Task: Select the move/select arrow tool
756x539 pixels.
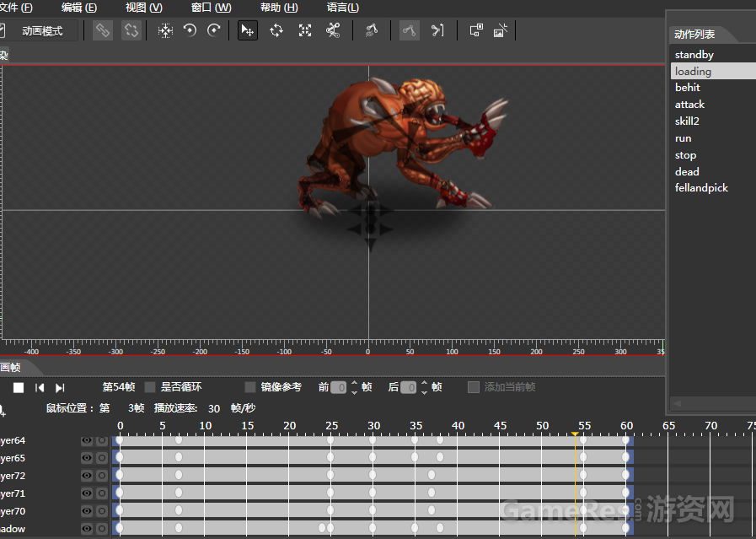Action: 247,31
